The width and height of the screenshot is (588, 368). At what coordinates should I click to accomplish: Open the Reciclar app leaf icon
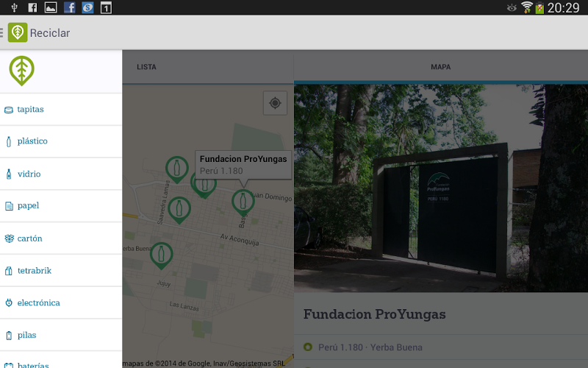coord(18,32)
